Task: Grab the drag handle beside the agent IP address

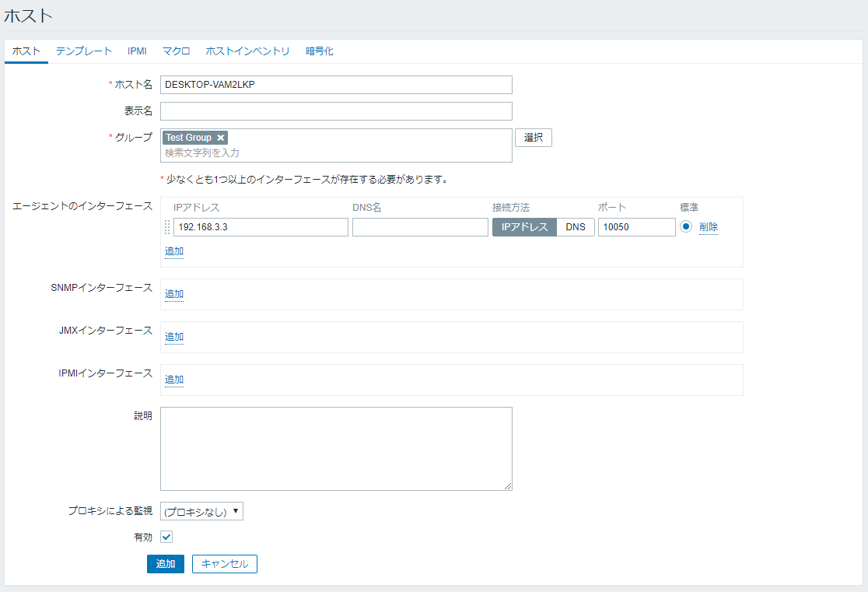Action: pyautogui.click(x=166, y=227)
